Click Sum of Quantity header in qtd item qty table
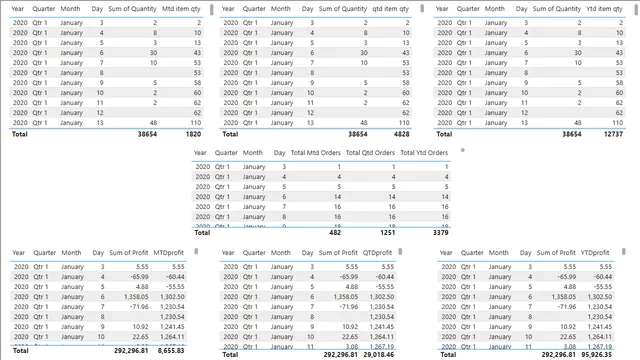The width and height of the screenshot is (640, 360). coord(342,9)
